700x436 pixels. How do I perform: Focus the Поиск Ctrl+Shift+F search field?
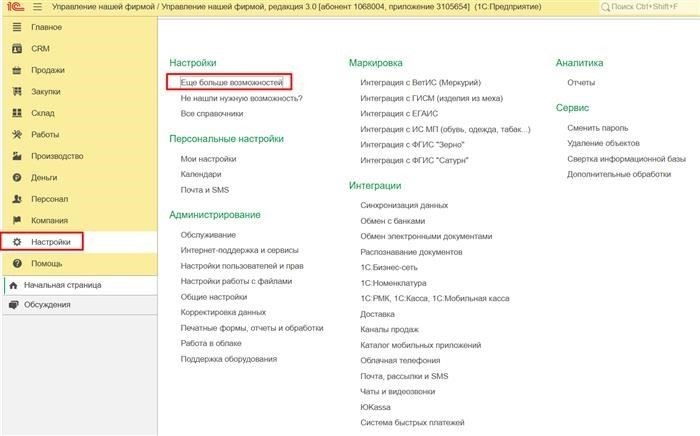(648, 7)
